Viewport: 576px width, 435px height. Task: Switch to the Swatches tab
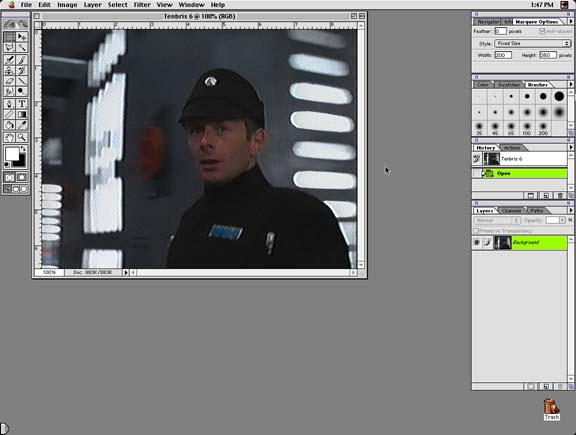pyautogui.click(x=509, y=85)
